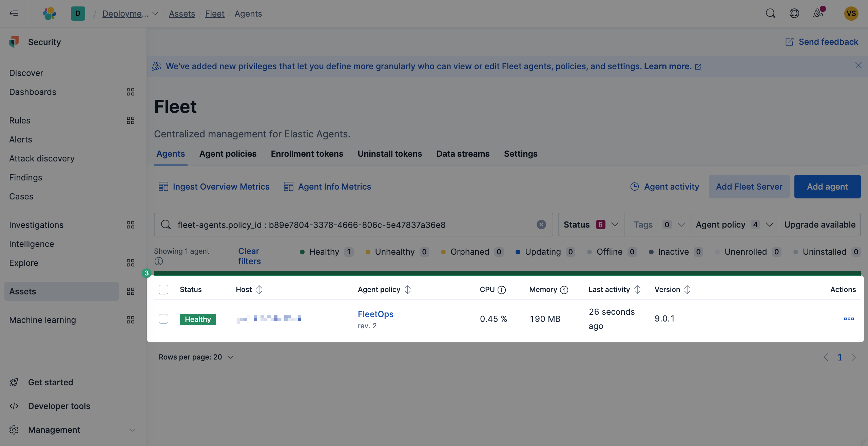Open the blurred host name link
The height and width of the screenshot is (446, 868).
tap(269, 318)
